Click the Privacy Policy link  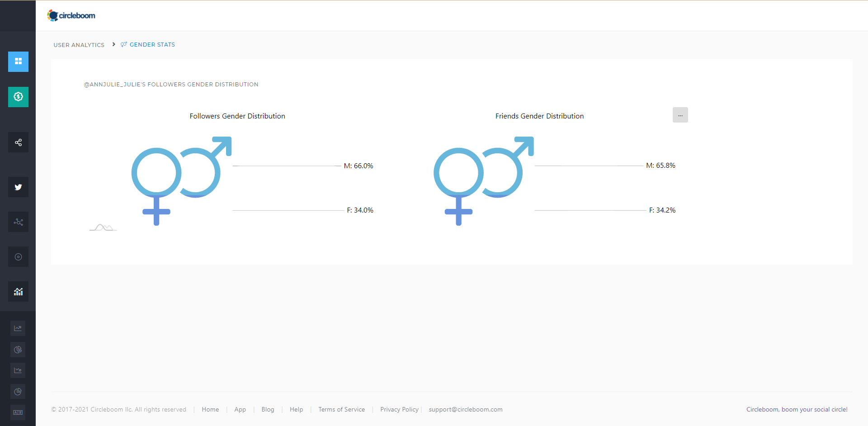[399, 409]
